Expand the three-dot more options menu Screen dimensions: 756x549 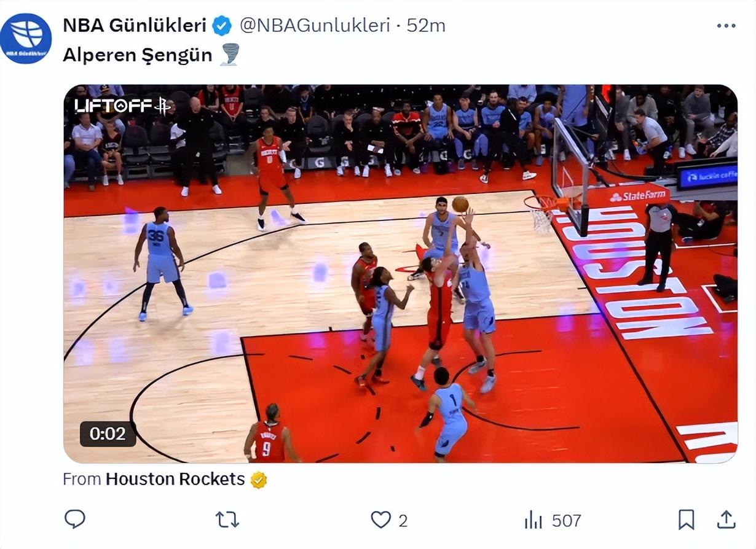pos(726,26)
